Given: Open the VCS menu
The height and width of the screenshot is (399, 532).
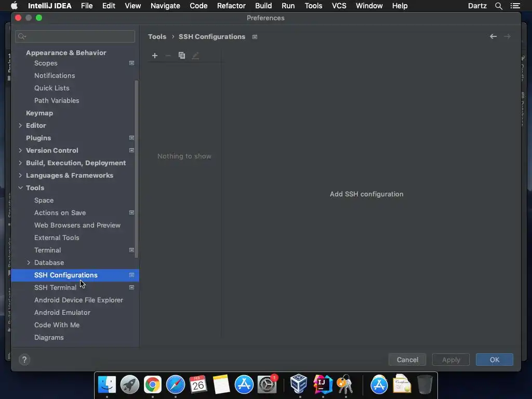Looking at the screenshot, I should coord(339,6).
